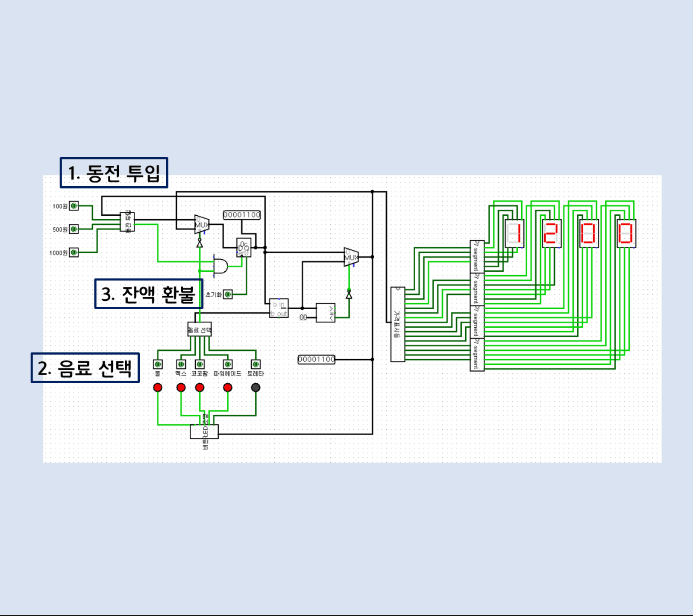The width and height of the screenshot is (693, 616).
Task: Select the D flip-flop register
Action: [x=244, y=248]
